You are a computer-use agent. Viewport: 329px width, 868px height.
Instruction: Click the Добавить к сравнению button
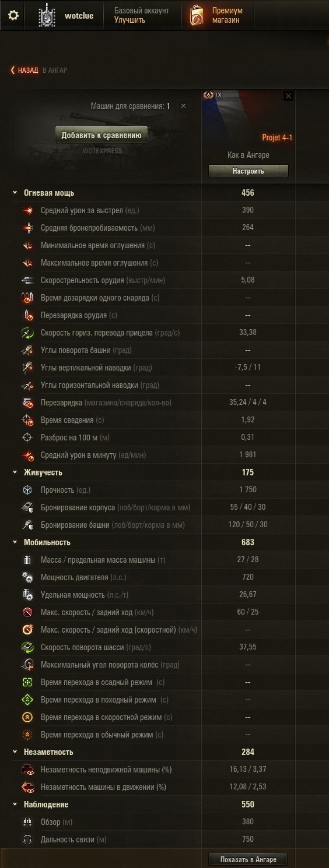pos(101,135)
